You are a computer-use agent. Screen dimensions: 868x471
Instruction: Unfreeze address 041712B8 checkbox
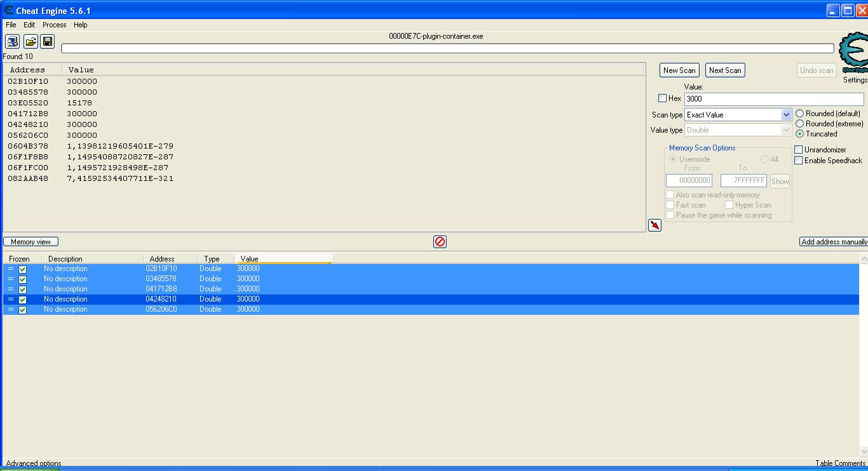[23, 289]
